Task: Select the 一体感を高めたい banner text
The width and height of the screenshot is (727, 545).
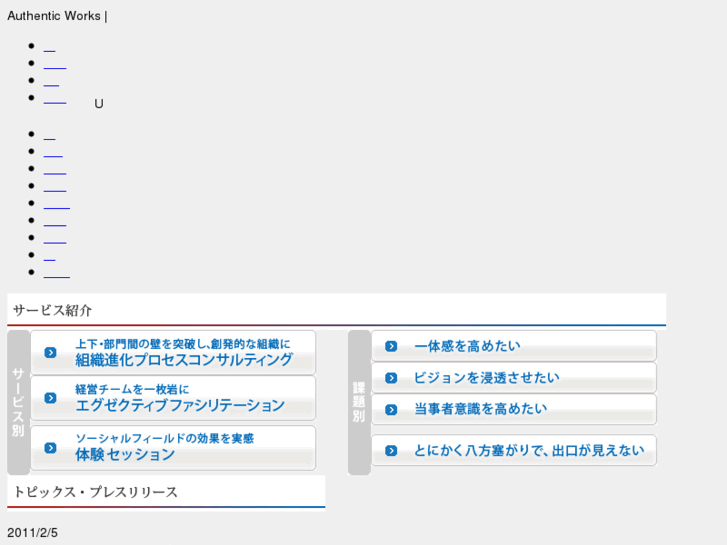Action: coord(467,346)
